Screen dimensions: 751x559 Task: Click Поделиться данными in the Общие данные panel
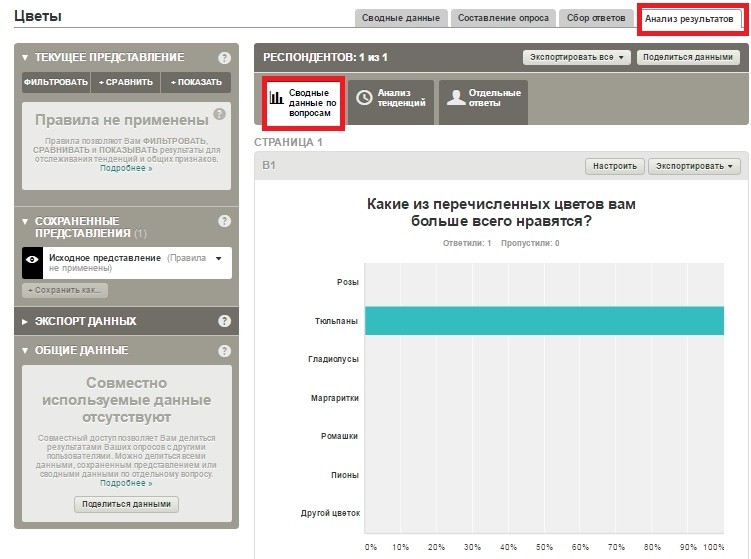click(x=126, y=504)
